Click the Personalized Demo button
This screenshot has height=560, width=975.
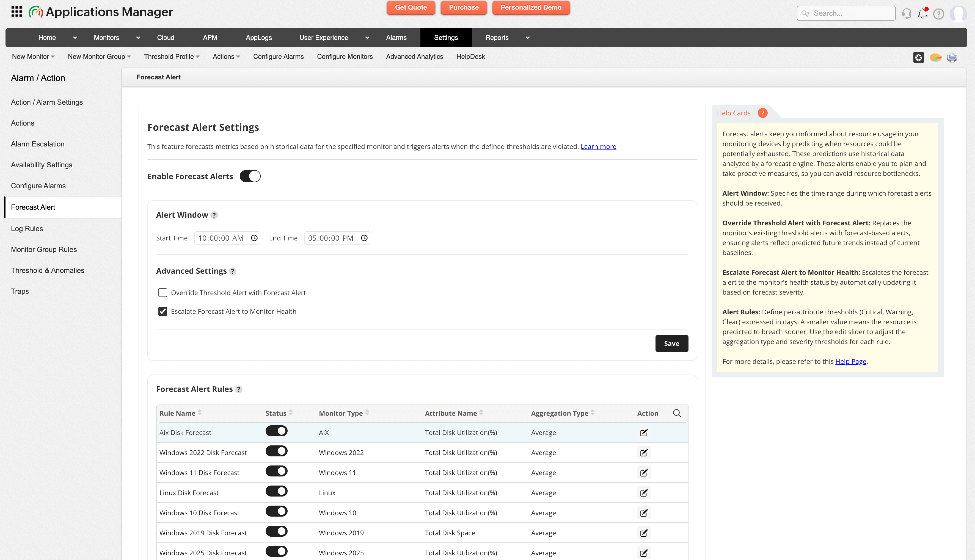[531, 7]
